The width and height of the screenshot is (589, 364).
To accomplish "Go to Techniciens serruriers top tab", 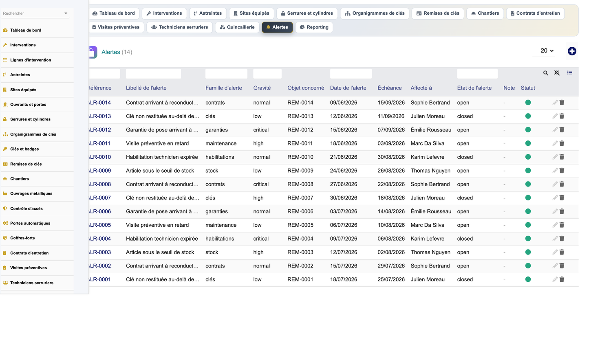I will pyautogui.click(x=179, y=27).
